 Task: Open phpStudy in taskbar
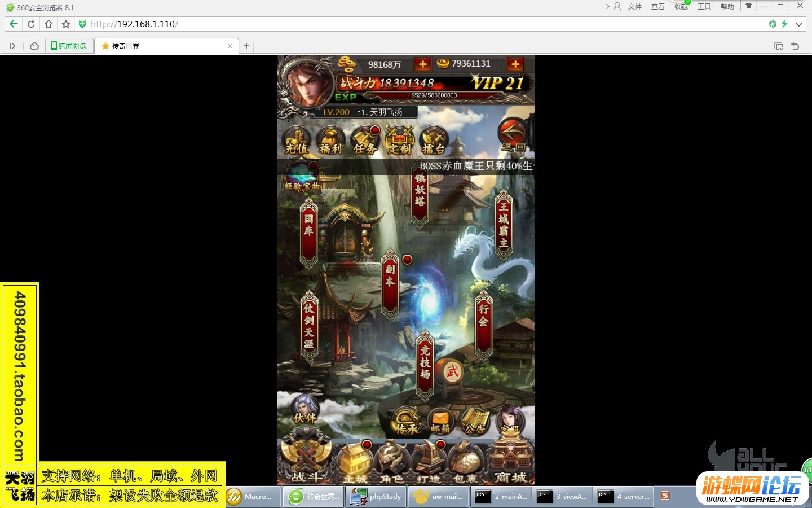coord(376,497)
